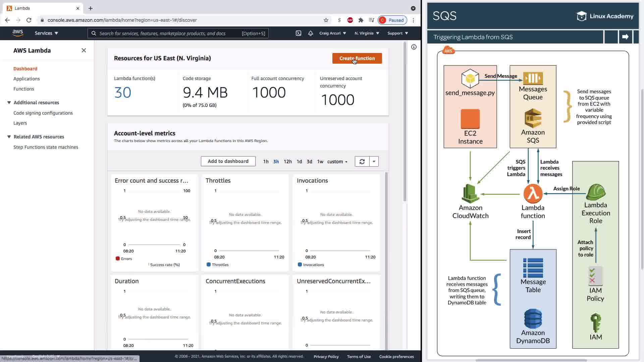Bookmark page with the star icon
This screenshot has height=362, width=644.
326,20
